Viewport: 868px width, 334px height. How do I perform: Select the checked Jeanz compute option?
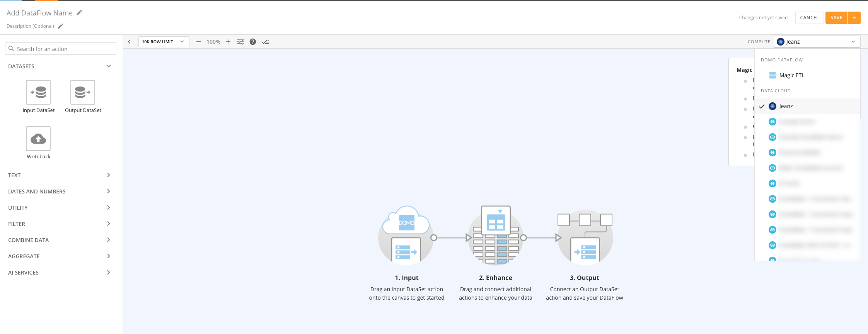coord(807,106)
